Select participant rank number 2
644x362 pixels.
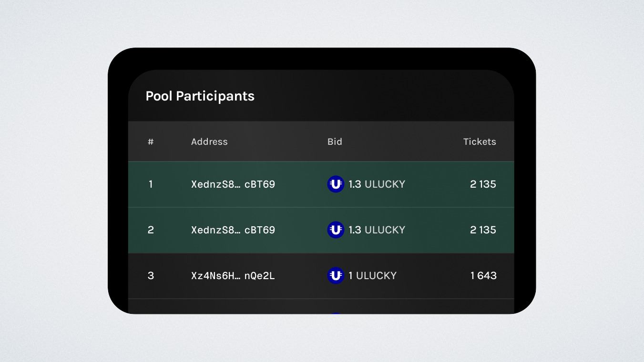[x=151, y=230]
